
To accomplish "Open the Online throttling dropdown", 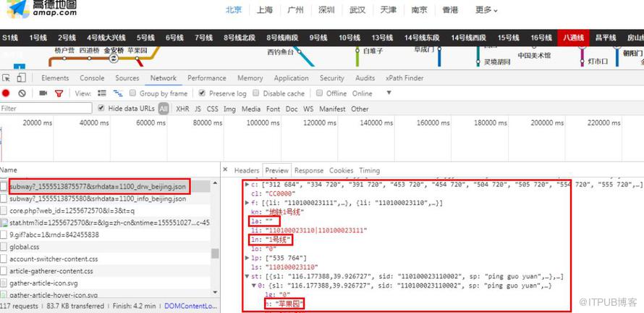I will 365,93.
